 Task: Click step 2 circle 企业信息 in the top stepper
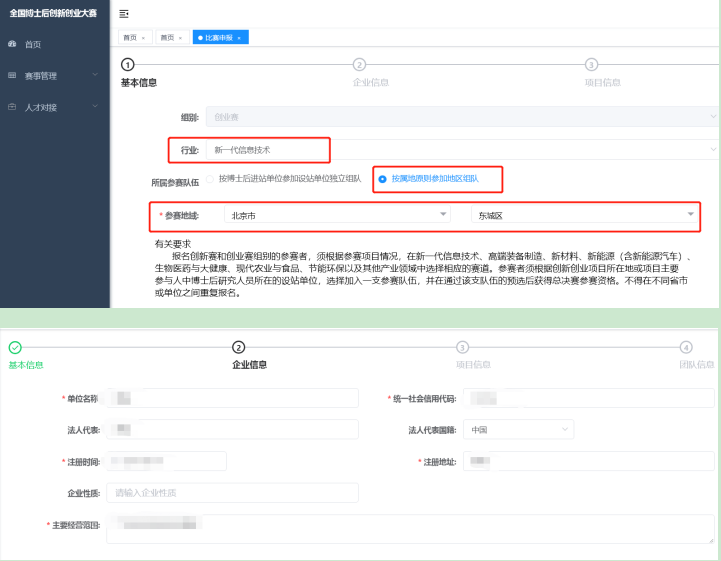(x=359, y=64)
